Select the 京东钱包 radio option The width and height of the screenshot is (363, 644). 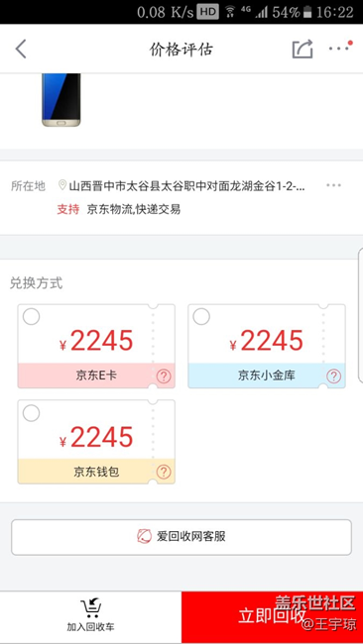click(32, 413)
